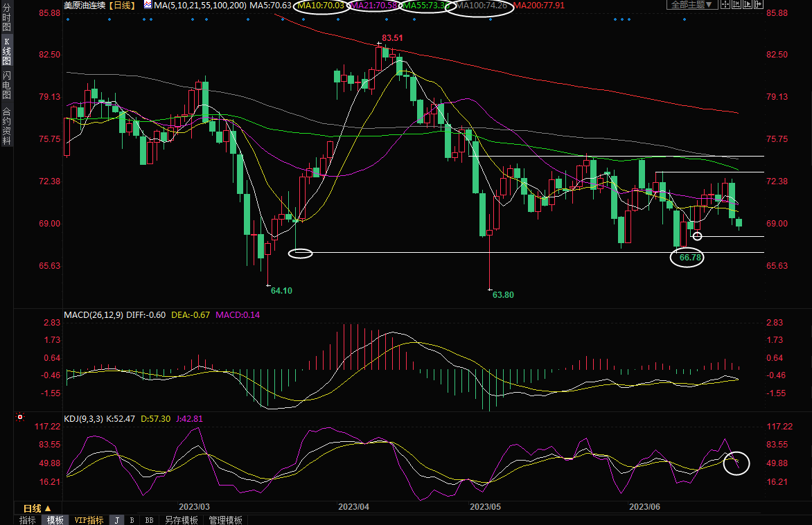Viewport: 812px width, 525px height.
Task: Click the rightmost icon in top-right toolbar
Action: click(759, 5)
